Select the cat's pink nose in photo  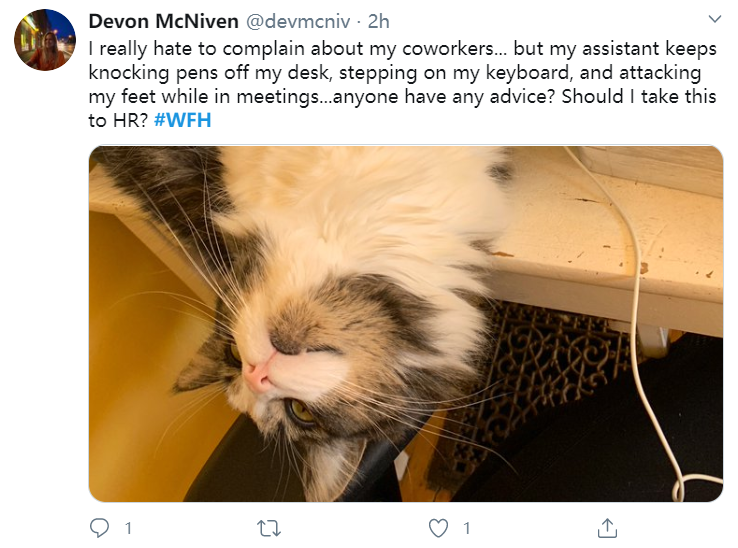257,375
